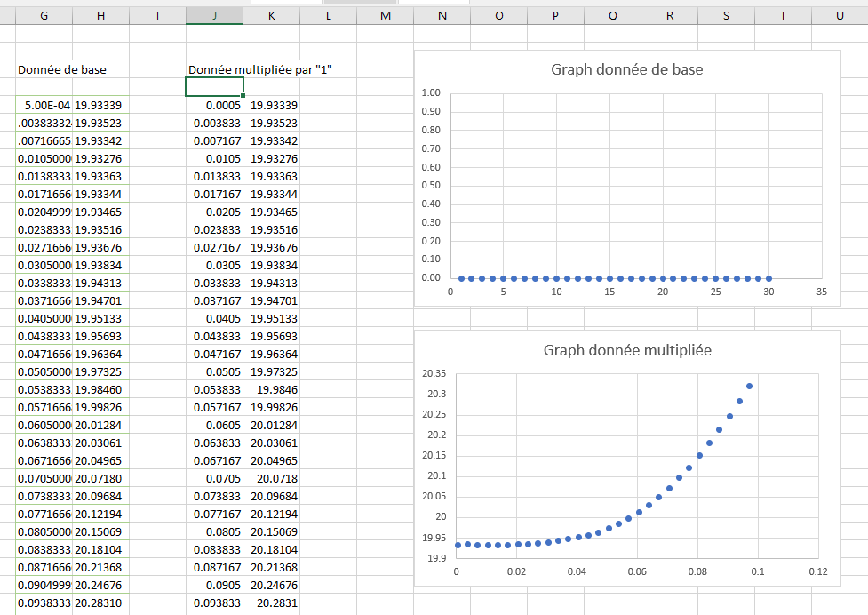Select cell 19.9846 in column K
This screenshot has width=868, height=615.
click(272, 389)
